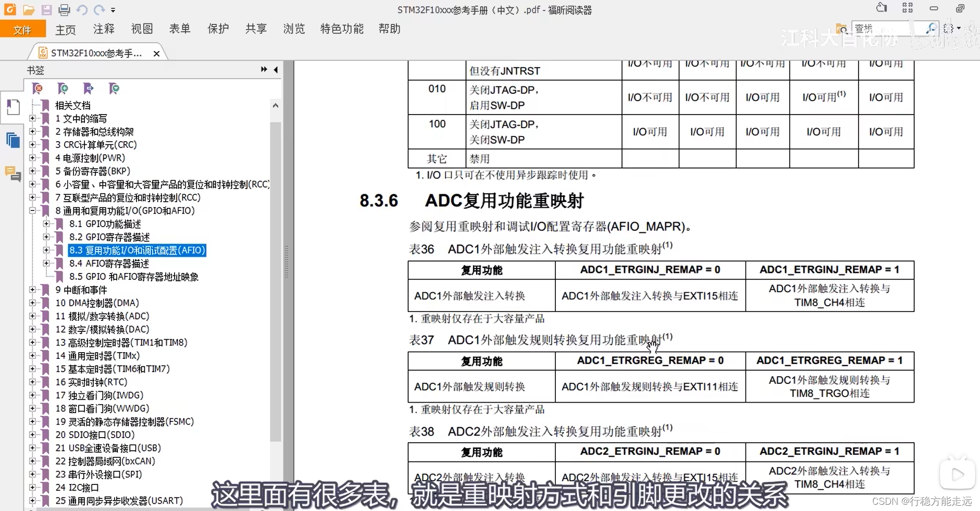The height and width of the screenshot is (511, 980).
Task: Select bookmark 8.5 GPIO和AFIO寄存器地址映象
Action: 133,277
